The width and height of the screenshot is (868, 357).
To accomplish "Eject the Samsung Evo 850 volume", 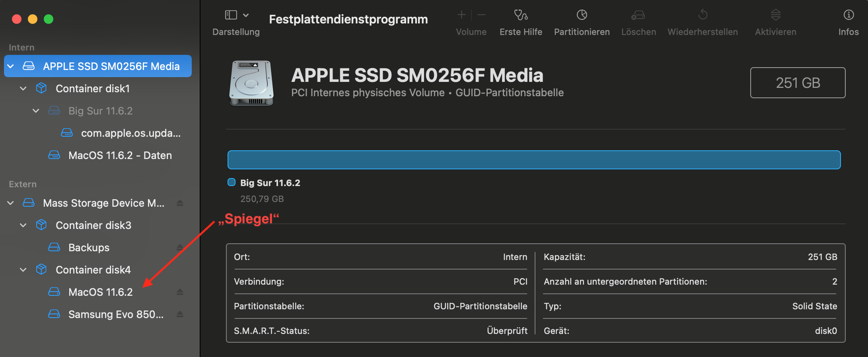I will click(x=180, y=314).
